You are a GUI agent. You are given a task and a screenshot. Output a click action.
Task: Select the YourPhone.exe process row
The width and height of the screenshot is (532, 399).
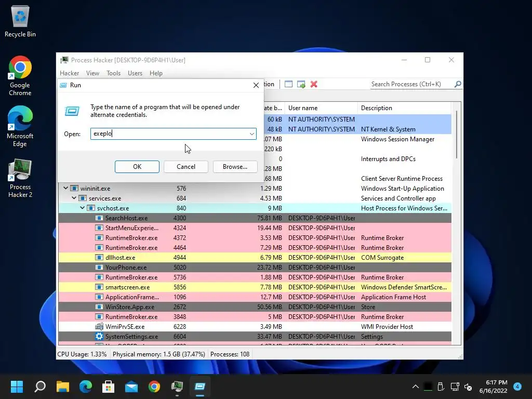pos(255,268)
